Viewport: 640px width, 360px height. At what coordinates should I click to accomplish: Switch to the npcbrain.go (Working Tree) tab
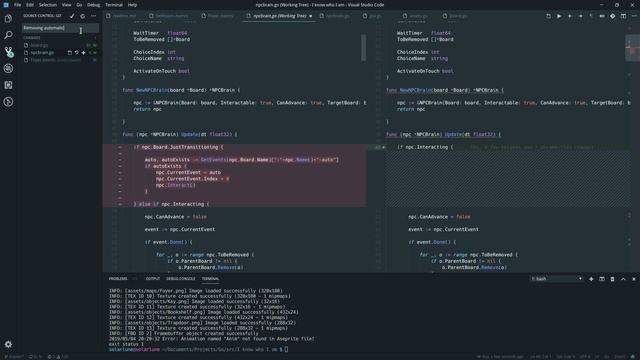tap(279, 16)
